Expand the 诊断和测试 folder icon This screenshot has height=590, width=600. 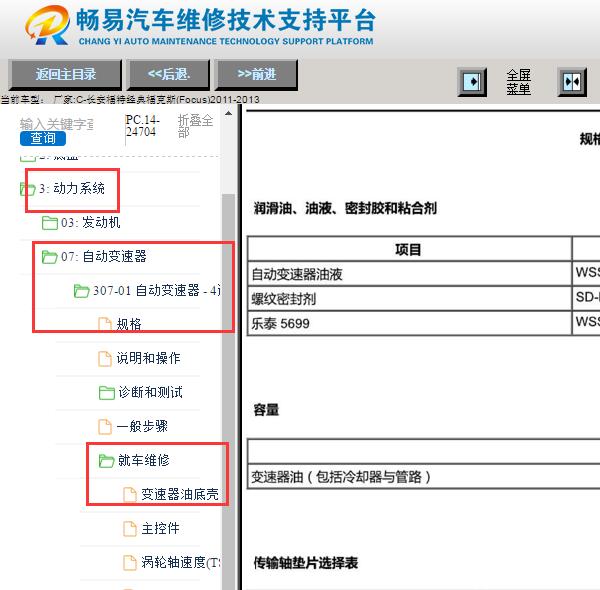click(x=106, y=393)
